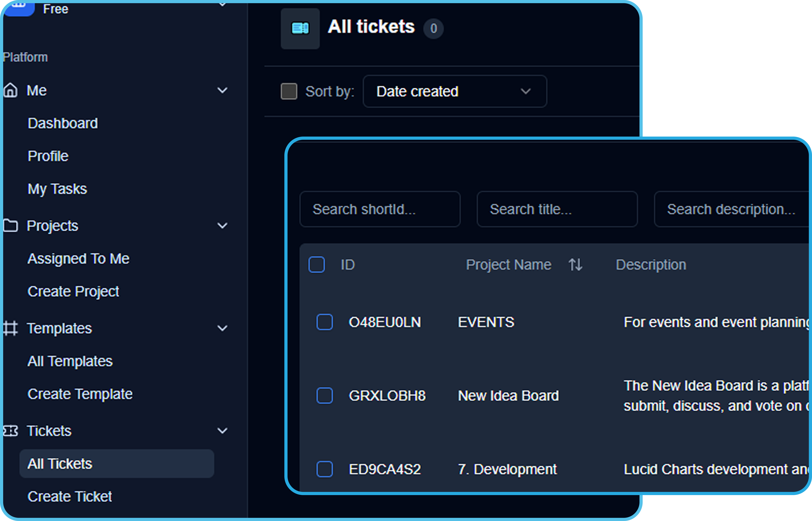The width and height of the screenshot is (812, 521).
Task: Click the Description column header
Action: (651, 265)
